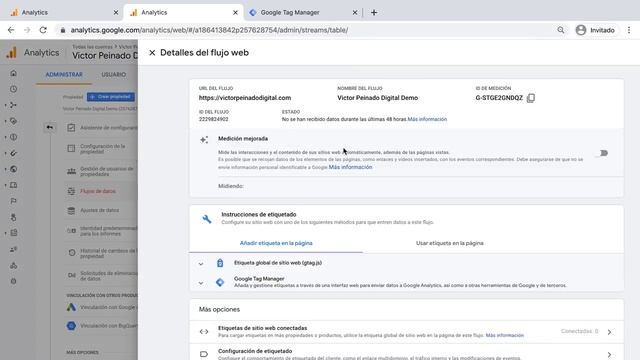
Task: Click the sparkle icon beside Medición mejorada
Action: tap(204, 140)
